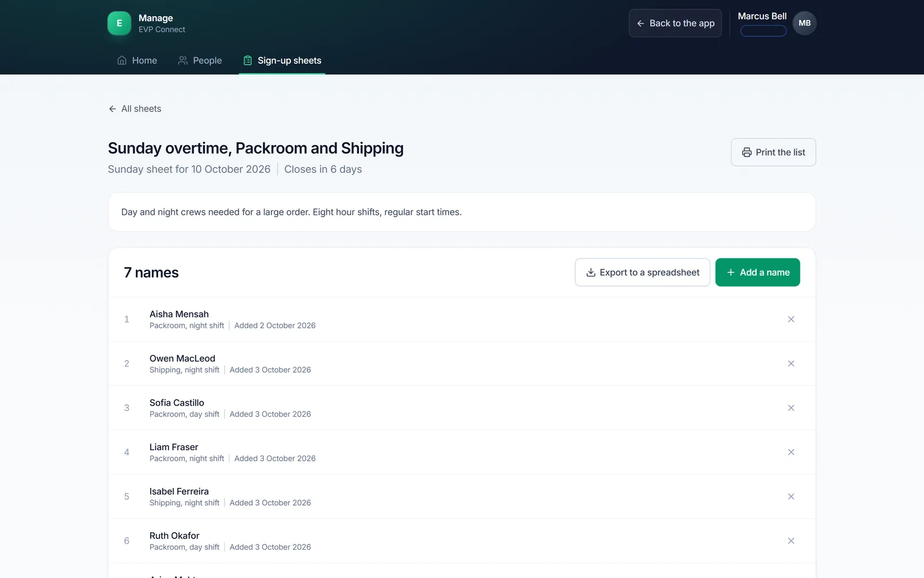
Task: Add a name to the sheet
Action: [x=758, y=272]
